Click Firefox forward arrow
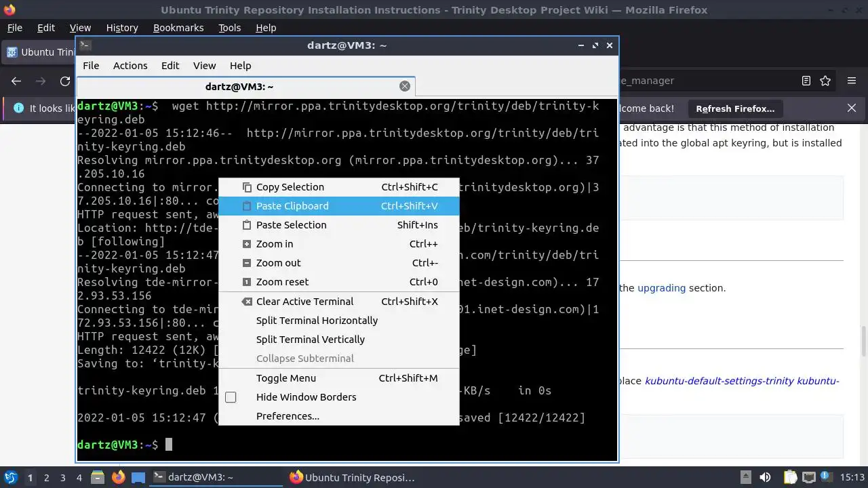868x488 pixels. [41, 81]
